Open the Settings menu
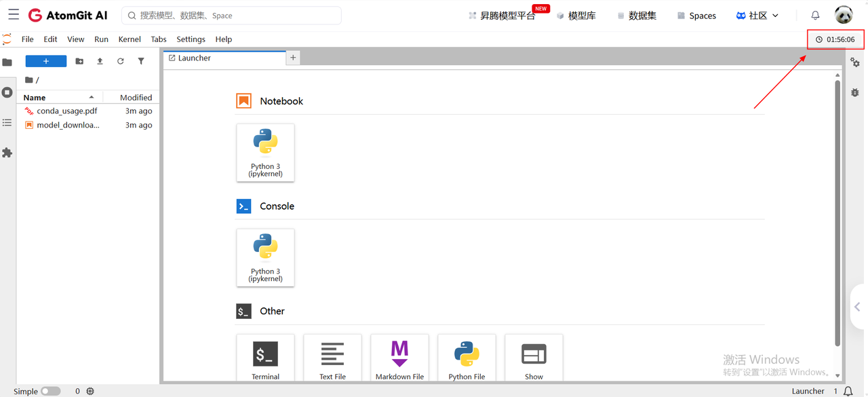Screen dimensions: 868x397 191,39
